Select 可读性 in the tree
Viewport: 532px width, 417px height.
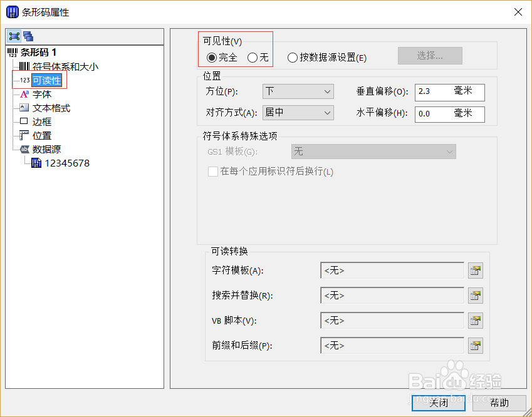click(x=47, y=80)
